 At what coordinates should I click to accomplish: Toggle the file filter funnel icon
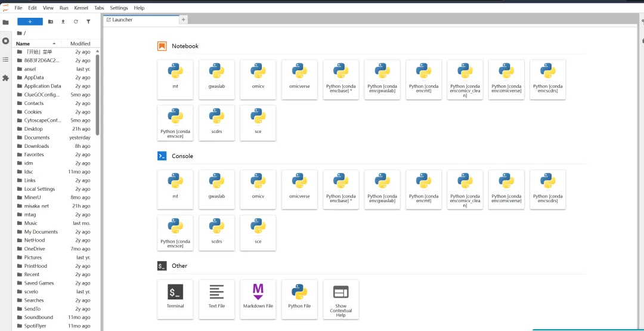point(88,21)
